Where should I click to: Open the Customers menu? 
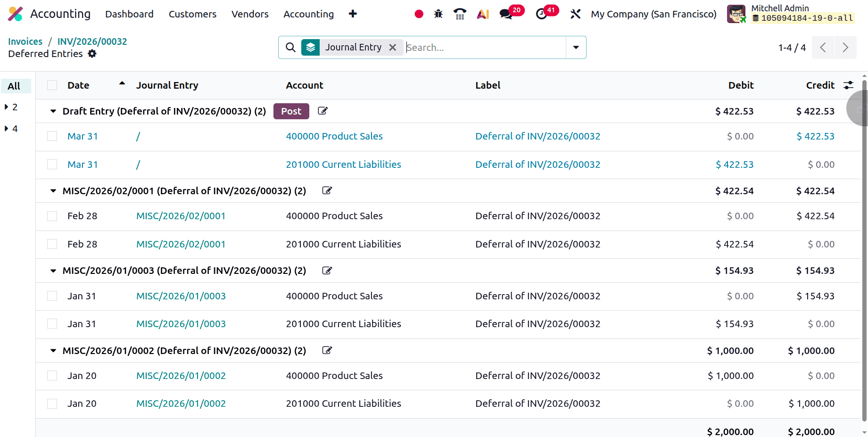192,14
